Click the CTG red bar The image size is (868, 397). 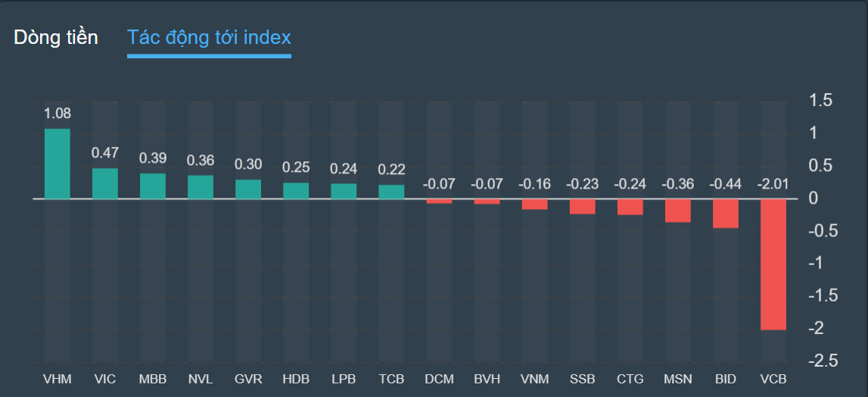(630, 207)
